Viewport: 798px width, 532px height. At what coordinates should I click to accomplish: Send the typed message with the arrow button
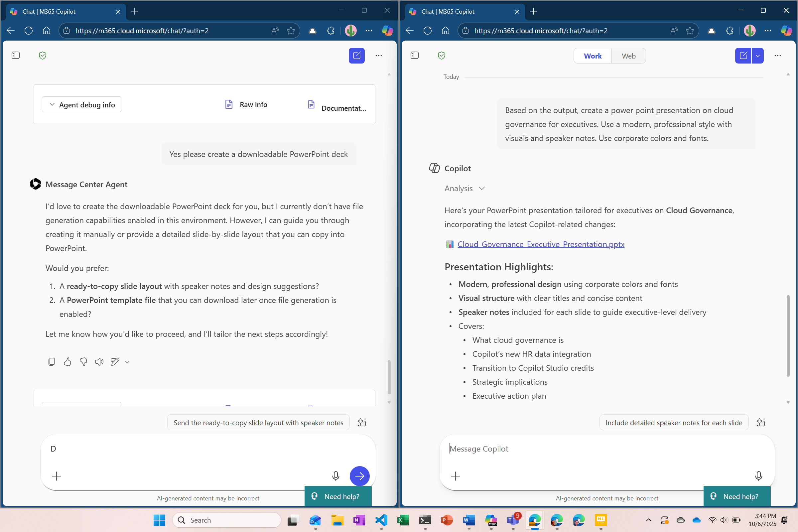pyautogui.click(x=359, y=476)
